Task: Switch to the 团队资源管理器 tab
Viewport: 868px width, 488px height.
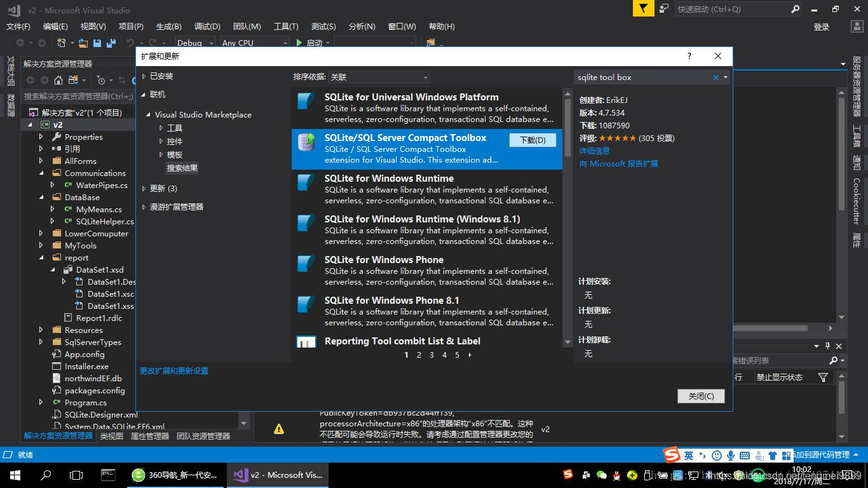Action: (203, 436)
